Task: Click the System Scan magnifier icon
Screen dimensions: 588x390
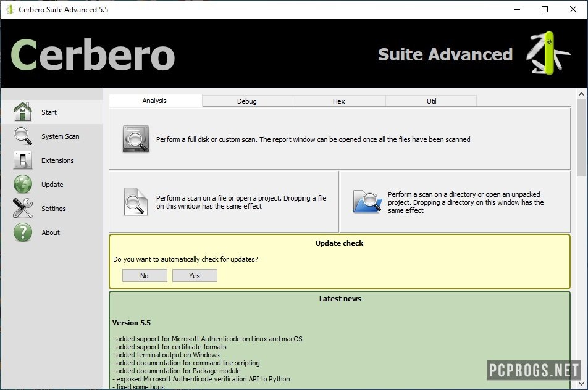Action: point(22,136)
